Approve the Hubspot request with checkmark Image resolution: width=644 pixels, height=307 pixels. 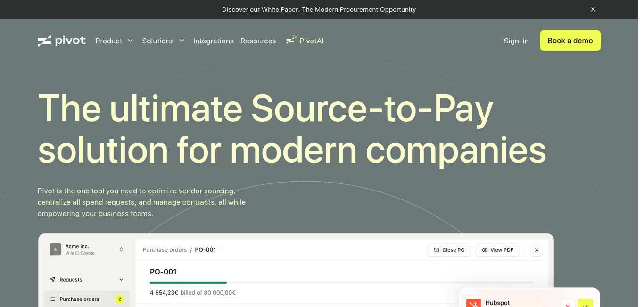pyautogui.click(x=585, y=304)
